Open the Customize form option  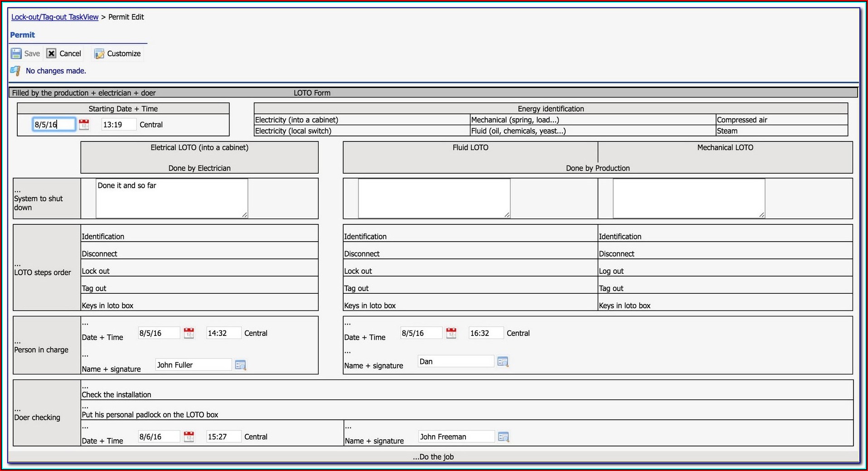click(118, 53)
